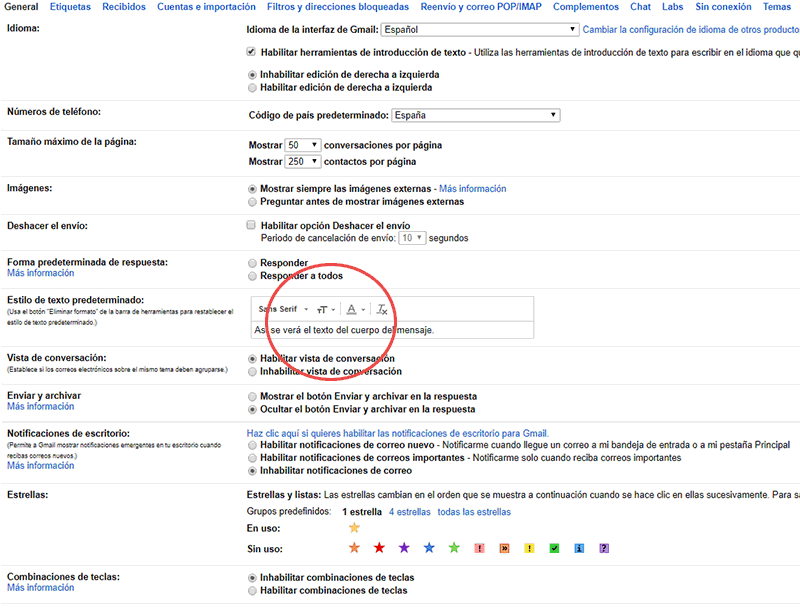The height and width of the screenshot is (610, 800).
Task: Choose the purple question mark icon
Action: pos(604,548)
